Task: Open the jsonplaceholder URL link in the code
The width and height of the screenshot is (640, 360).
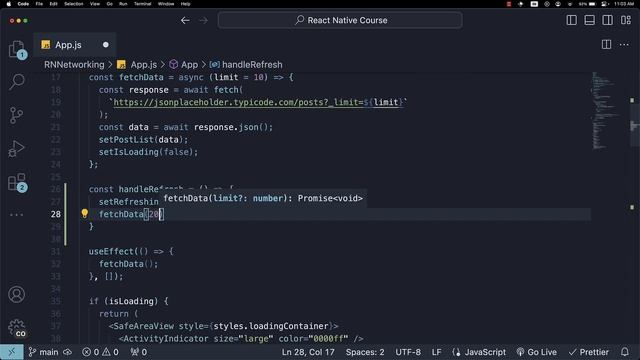Action: (259, 102)
